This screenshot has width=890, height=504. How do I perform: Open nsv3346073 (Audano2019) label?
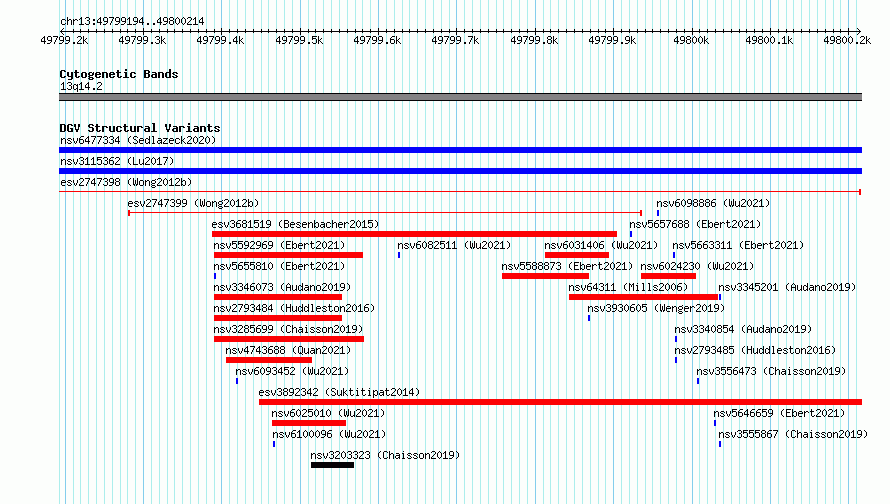pos(282,287)
